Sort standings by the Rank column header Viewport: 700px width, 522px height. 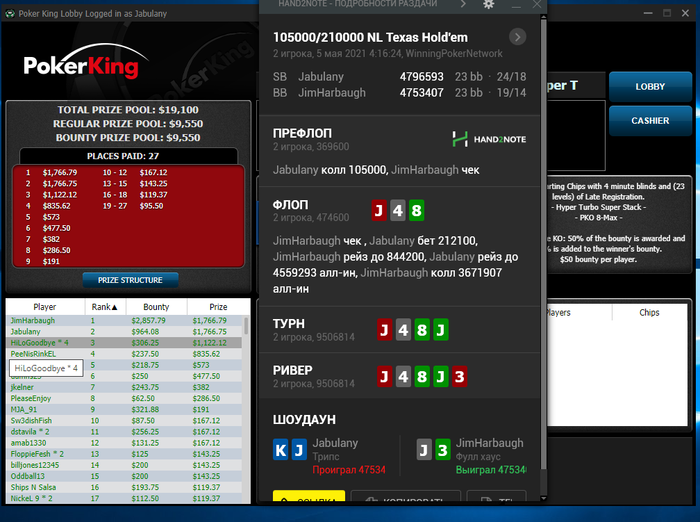click(105, 307)
